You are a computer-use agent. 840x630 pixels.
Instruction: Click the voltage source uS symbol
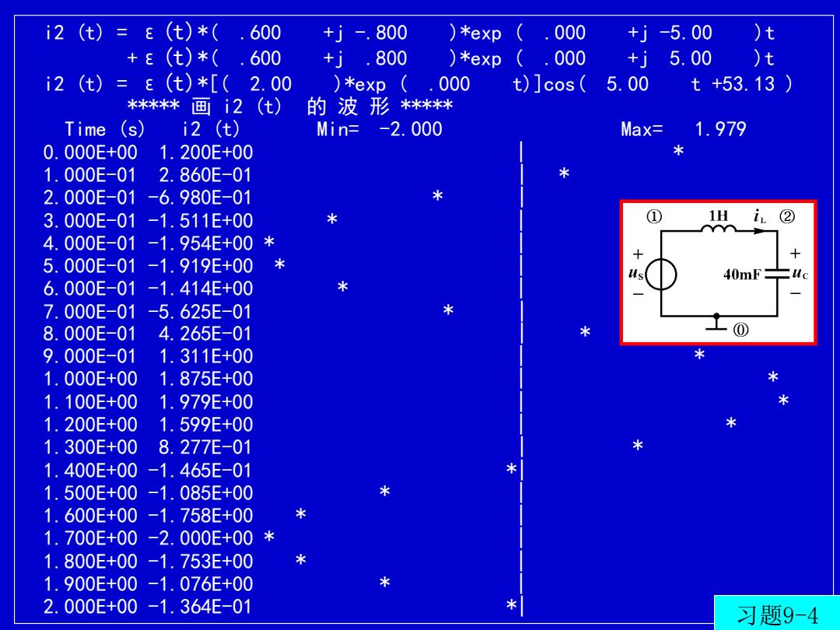coord(660,275)
